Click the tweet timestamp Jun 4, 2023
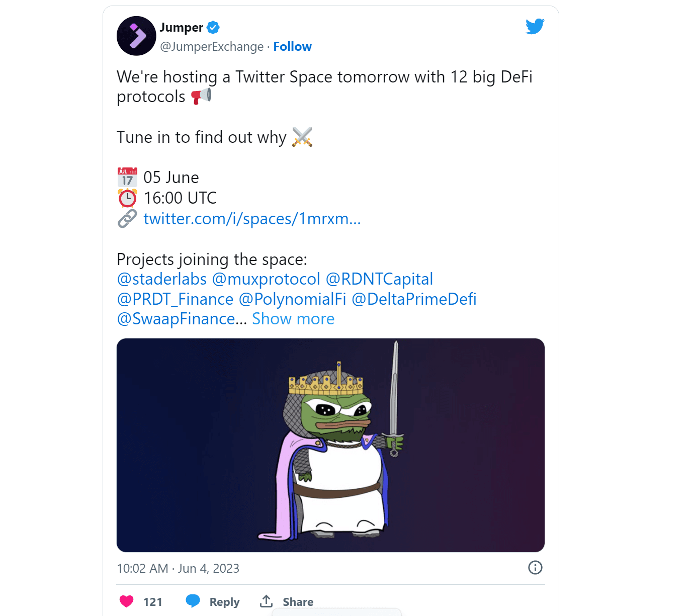The image size is (691, 616). coord(178,568)
